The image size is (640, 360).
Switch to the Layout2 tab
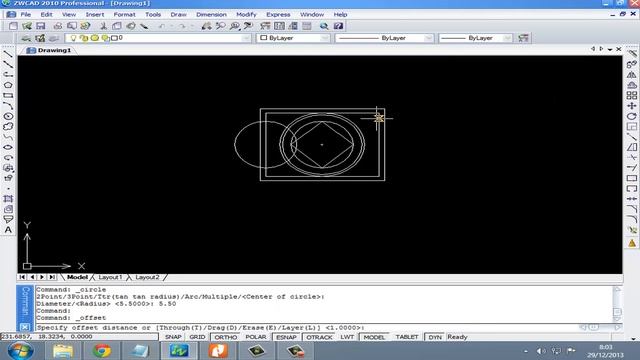[147, 277]
